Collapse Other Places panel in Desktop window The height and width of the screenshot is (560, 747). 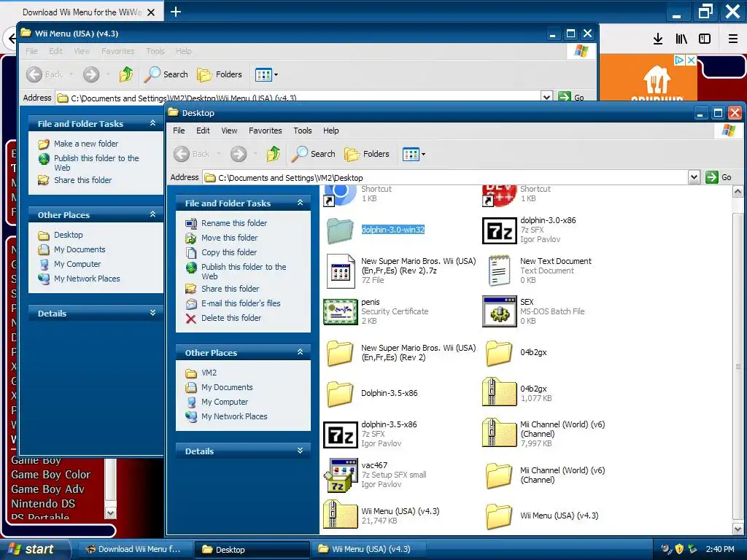click(x=300, y=352)
